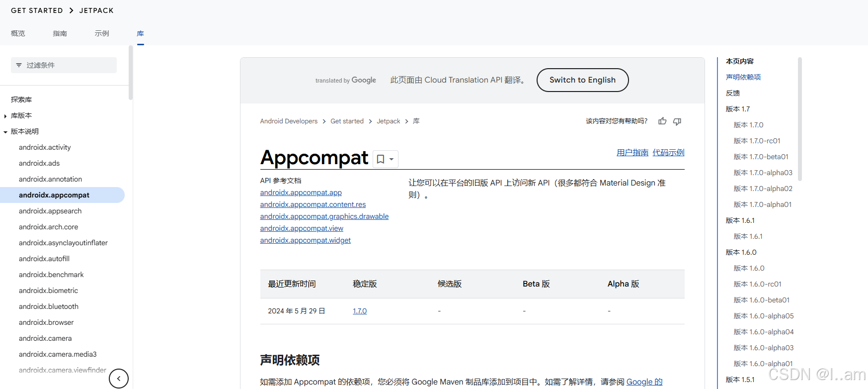This screenshot has height=389, width=868.
Task: Open androidx.appcompat.view API link
Action: coord(302,228)
